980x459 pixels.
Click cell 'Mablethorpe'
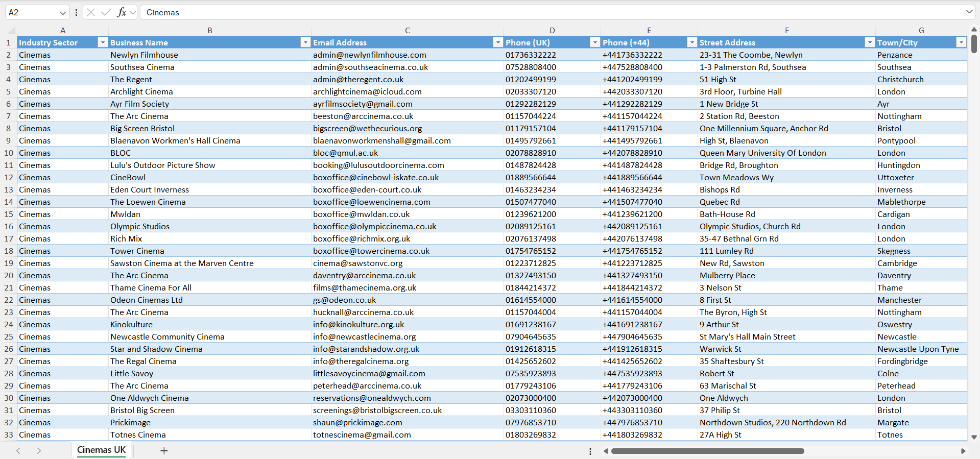click(x=921, y=202)
